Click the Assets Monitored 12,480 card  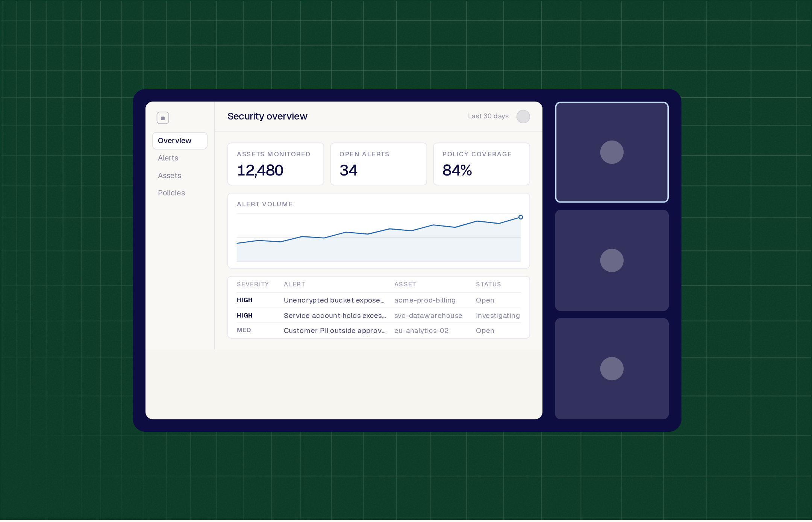click(x=276, y=164)
